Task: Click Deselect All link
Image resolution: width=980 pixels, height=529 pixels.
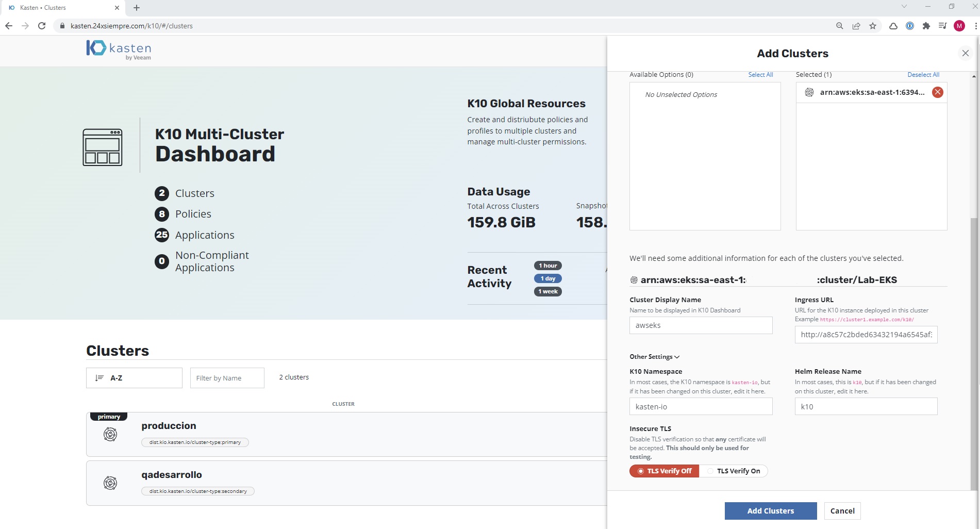Action: [923, 75]
